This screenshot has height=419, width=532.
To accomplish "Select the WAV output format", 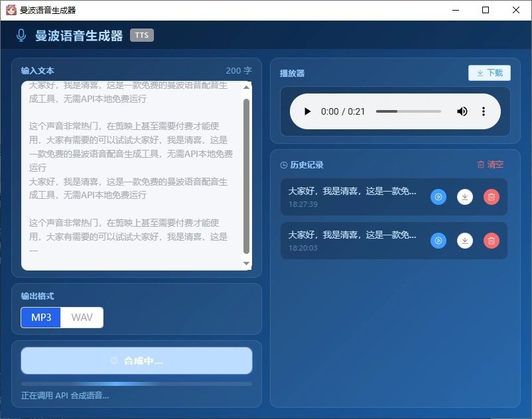I will (x=81, y=318).
